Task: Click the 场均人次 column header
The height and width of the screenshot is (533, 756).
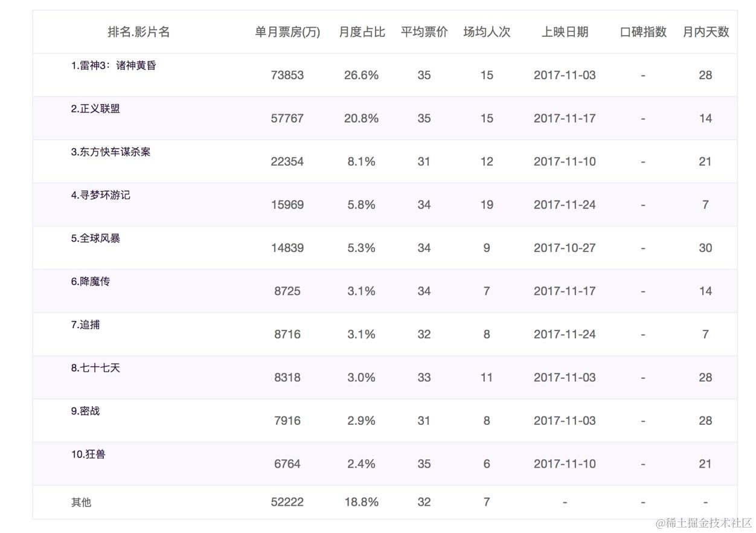Action: coord(487,32)
